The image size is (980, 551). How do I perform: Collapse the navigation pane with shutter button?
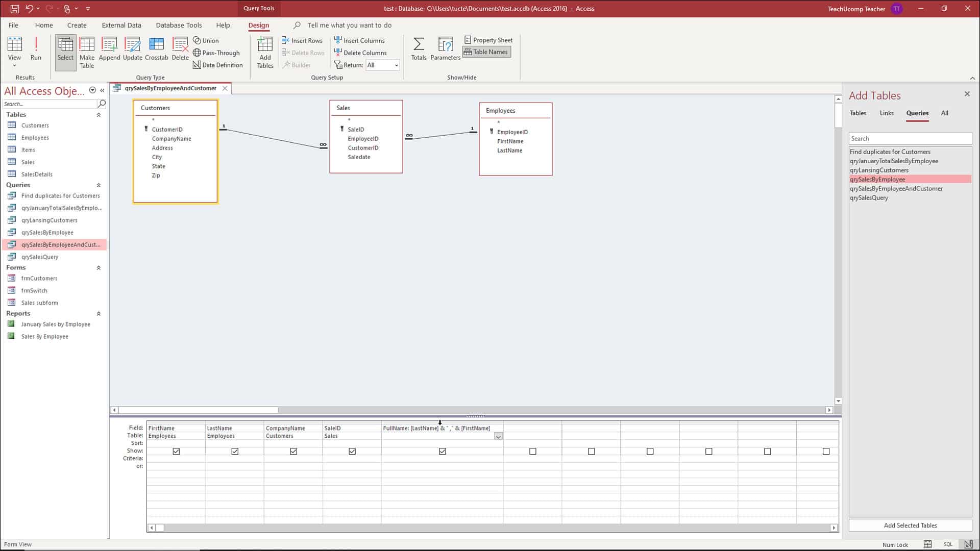point(102,90)
